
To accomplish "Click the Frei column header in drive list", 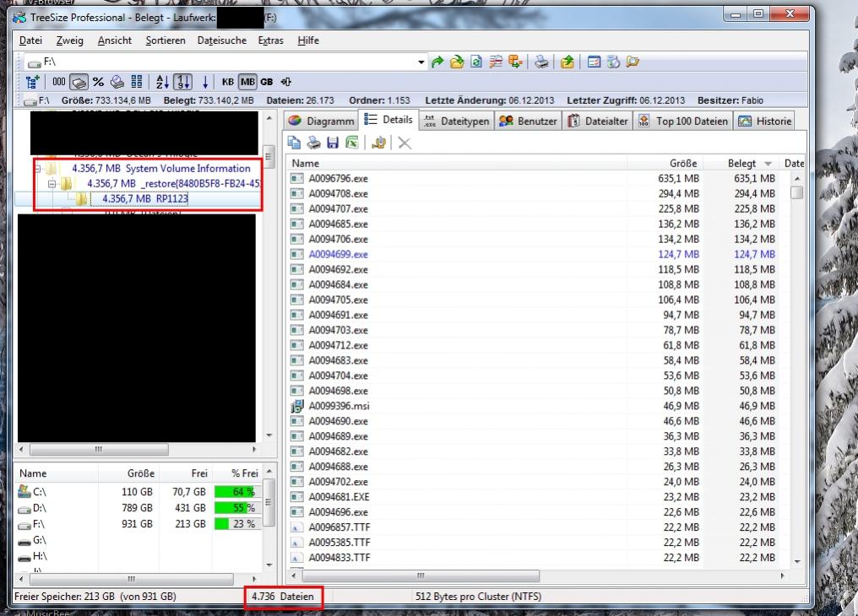I will pyautogui.click(x=184, y=473).
